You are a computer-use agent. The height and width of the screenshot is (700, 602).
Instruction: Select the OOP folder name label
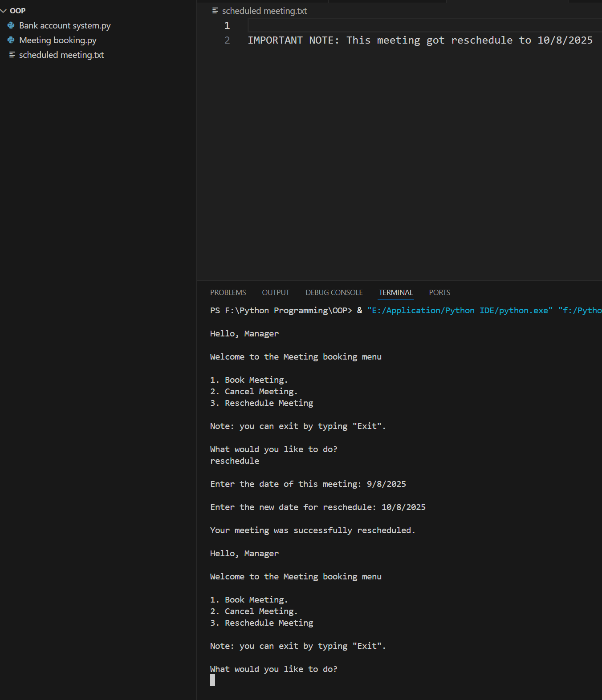(18, 11)
